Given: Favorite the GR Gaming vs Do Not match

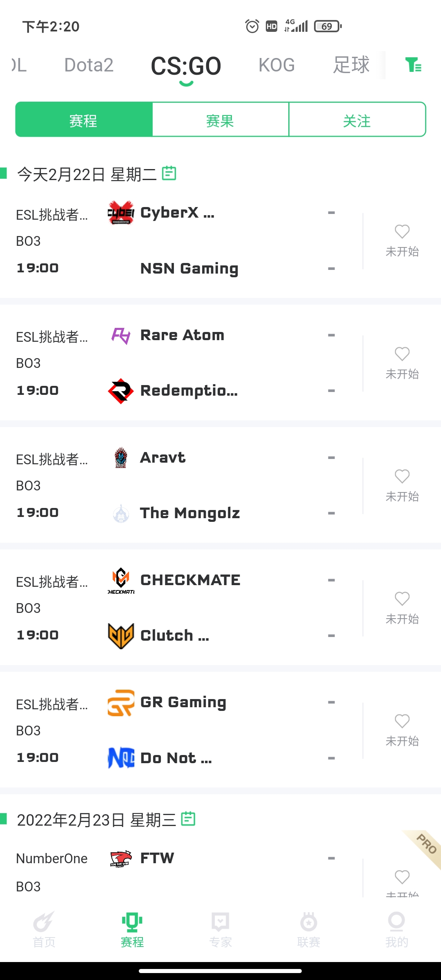Looking at the screenshot, I should pyautogui.click(x=402, y=721).
